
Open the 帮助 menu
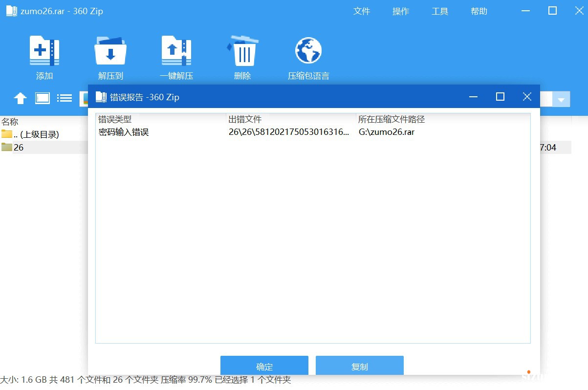pos(479,11)
